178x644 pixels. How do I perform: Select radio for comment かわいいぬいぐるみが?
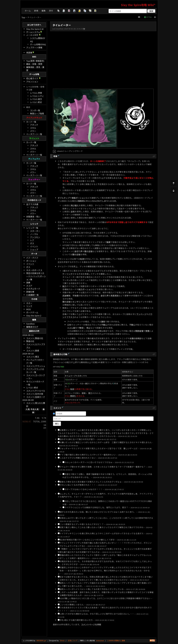[x=59, y=485]
